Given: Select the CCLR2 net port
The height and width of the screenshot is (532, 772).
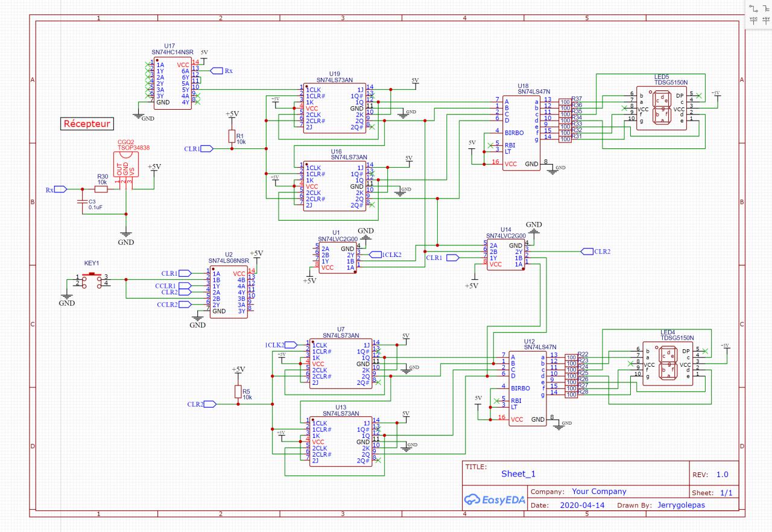Looking at the screenshot, I should pyautogui.click(x=172, y=305).
